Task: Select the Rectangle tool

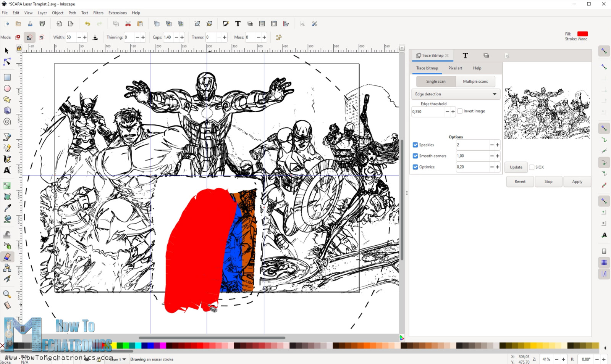Action: 6,77
